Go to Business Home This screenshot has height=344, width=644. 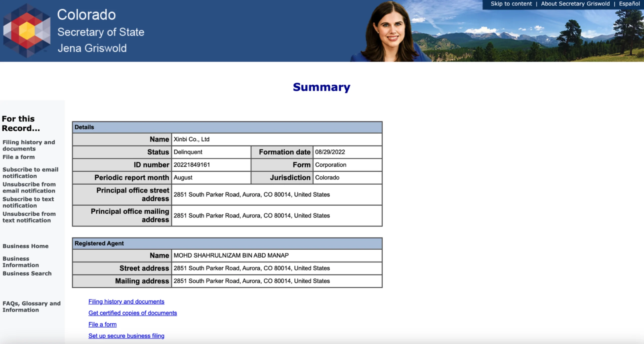click(x=25, y=246)
